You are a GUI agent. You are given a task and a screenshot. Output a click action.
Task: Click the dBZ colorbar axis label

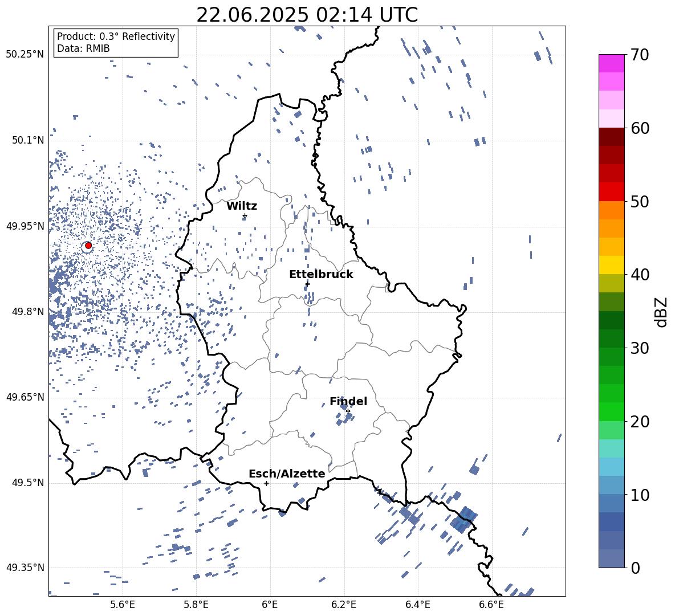pos(662,312)
